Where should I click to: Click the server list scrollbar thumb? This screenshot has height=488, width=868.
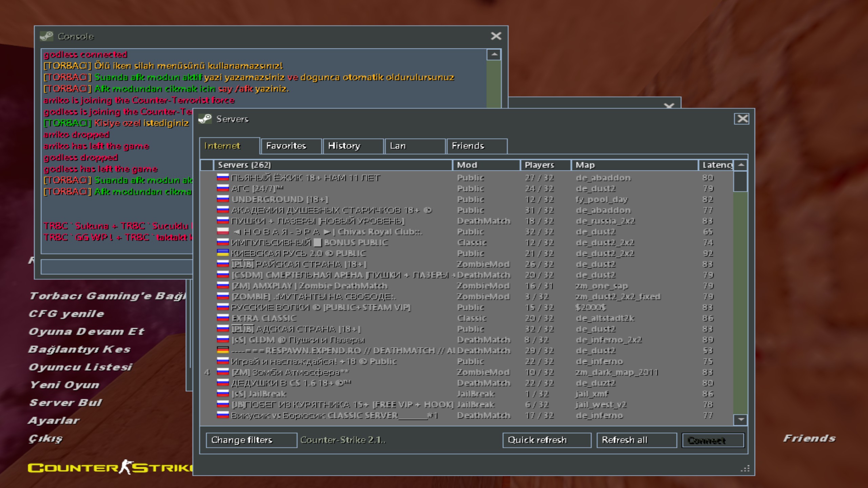pos(741,181)
